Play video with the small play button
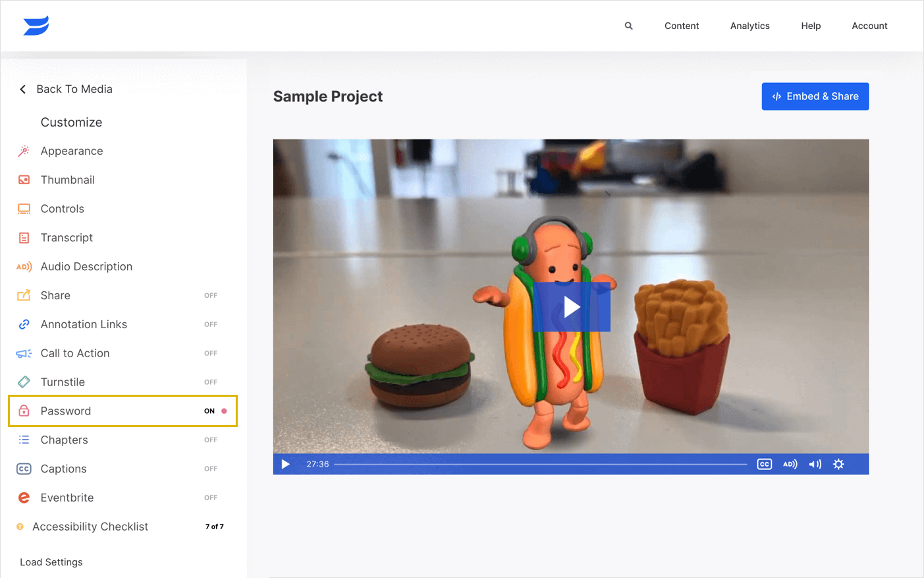 point(285,464)
